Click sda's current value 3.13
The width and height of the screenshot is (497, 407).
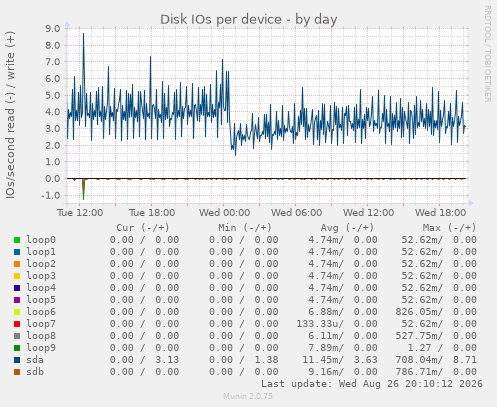[167, 360]
